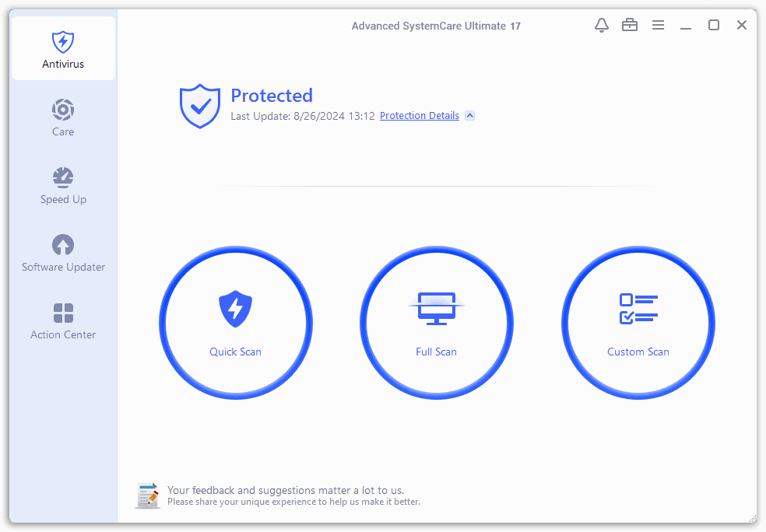This screenshot has width=766, height=532.
Task: Start a Full Scan
Action: [x=436, y=323]
